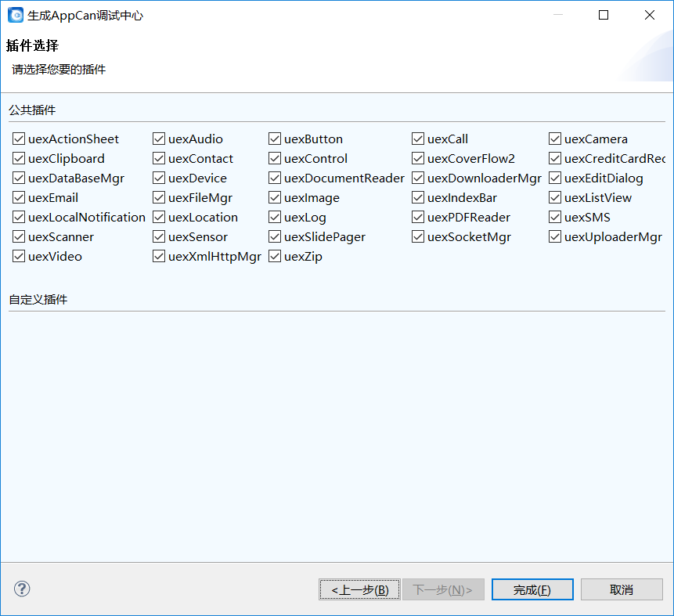This screenshot has width=674, height=616.
Task: Uncheck the uexFileMgr plugin
Action: [159, 197]
